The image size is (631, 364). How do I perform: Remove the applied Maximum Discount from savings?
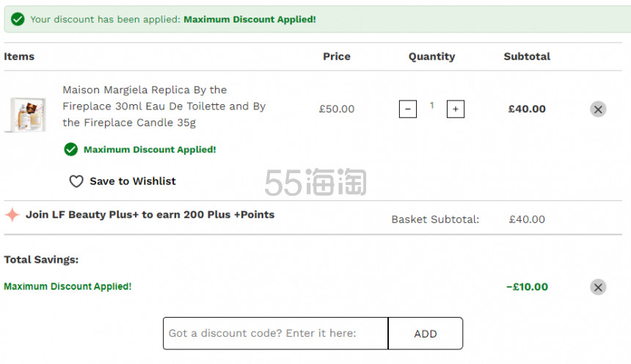[x=598, y=287]
